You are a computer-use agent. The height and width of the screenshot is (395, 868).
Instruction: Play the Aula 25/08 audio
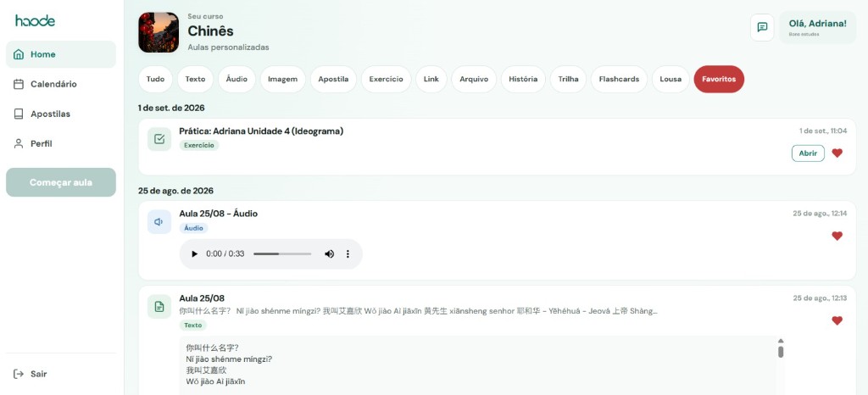[194, 254]
